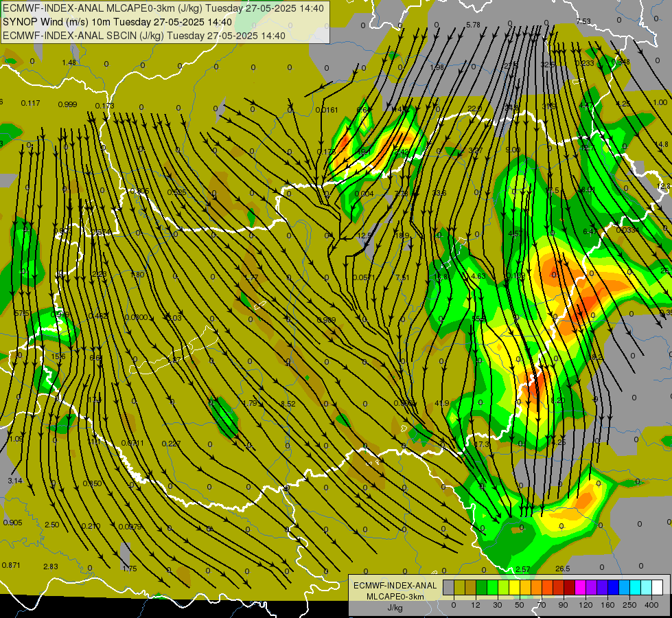Click the map value '1.00'
Image resolution: width=672 pixels, height=618 pixels.
click(x=660, y=102)
